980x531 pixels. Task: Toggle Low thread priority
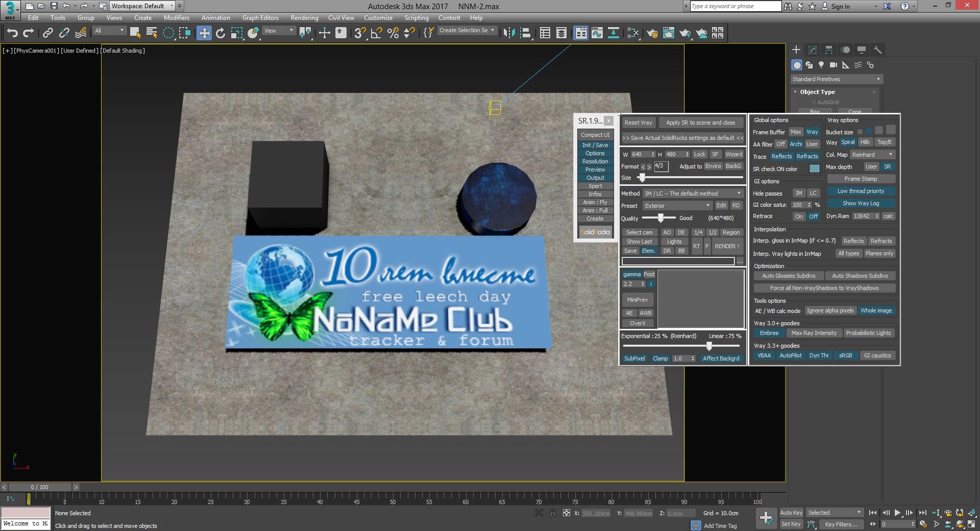click(861, 191)
